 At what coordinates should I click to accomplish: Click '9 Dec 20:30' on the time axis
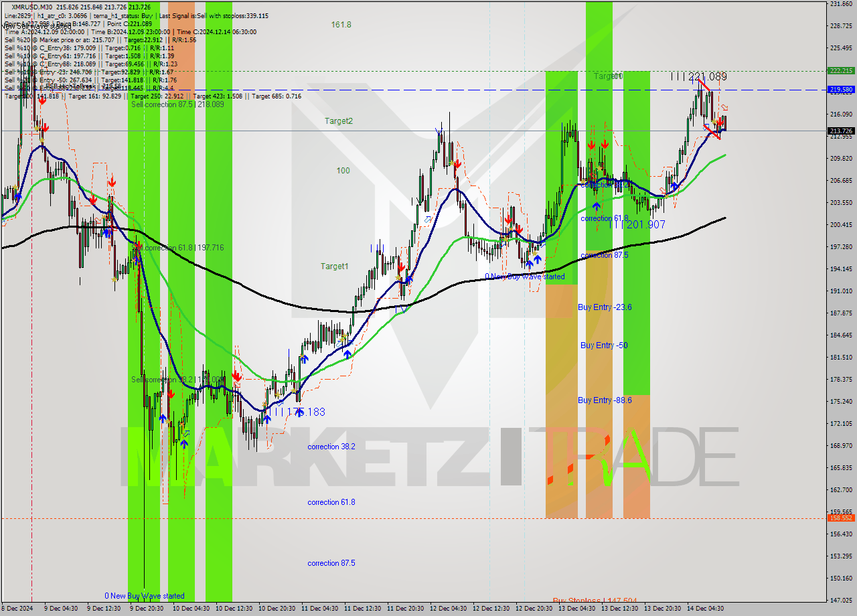coord(147,609)
